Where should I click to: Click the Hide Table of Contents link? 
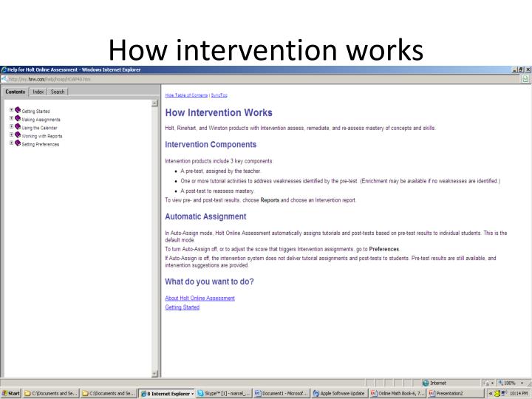186,95
